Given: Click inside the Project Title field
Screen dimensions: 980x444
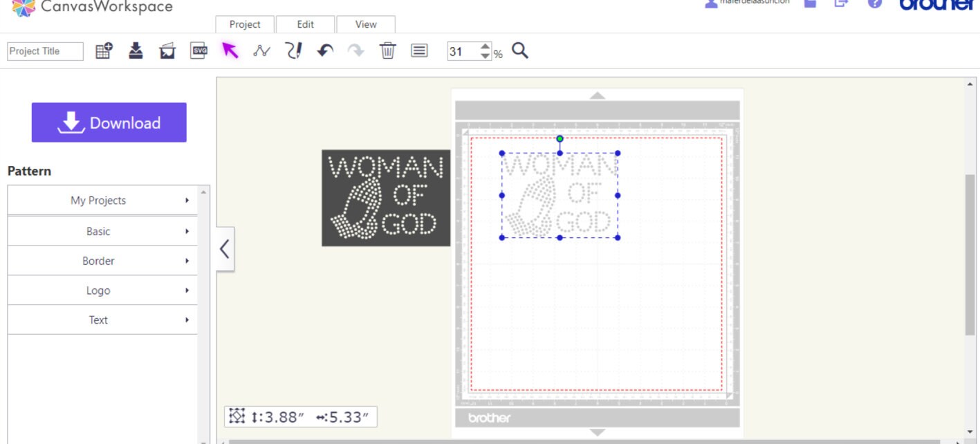Looking at the screenshot, I should point(43,50).
